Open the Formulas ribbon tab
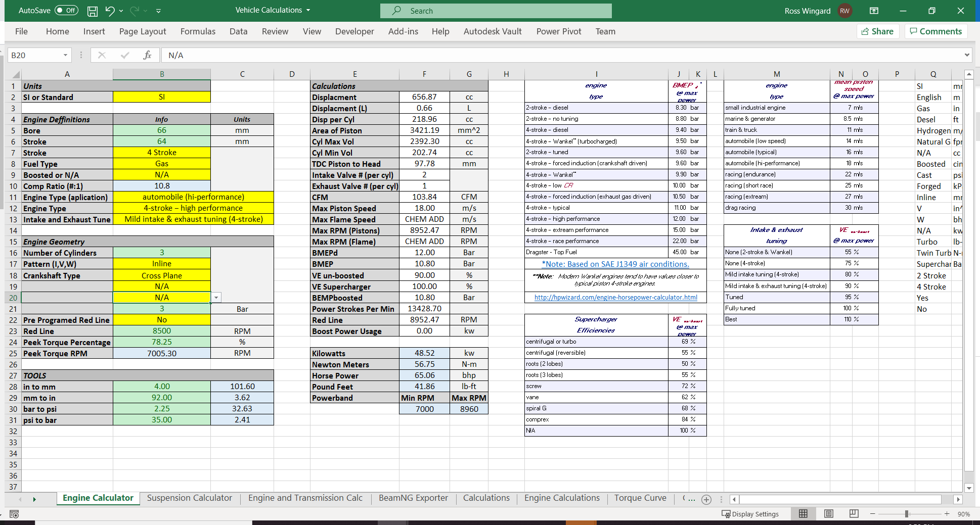 coord(198,31)
